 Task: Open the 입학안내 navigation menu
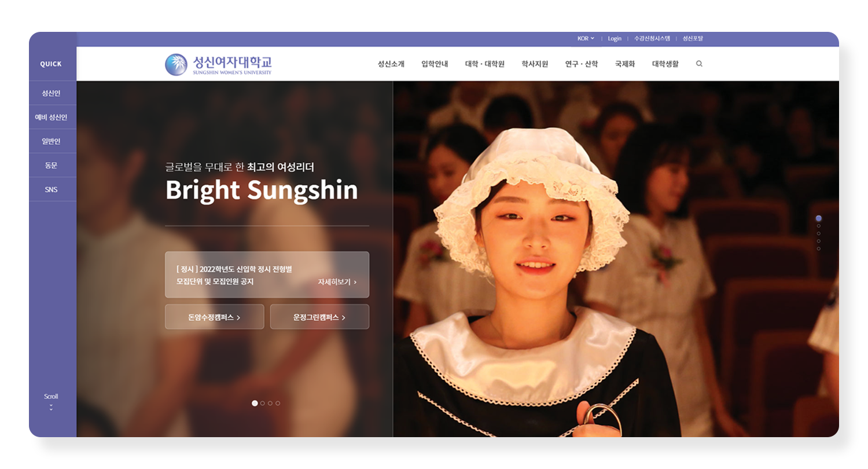click(x=435, y=64)
